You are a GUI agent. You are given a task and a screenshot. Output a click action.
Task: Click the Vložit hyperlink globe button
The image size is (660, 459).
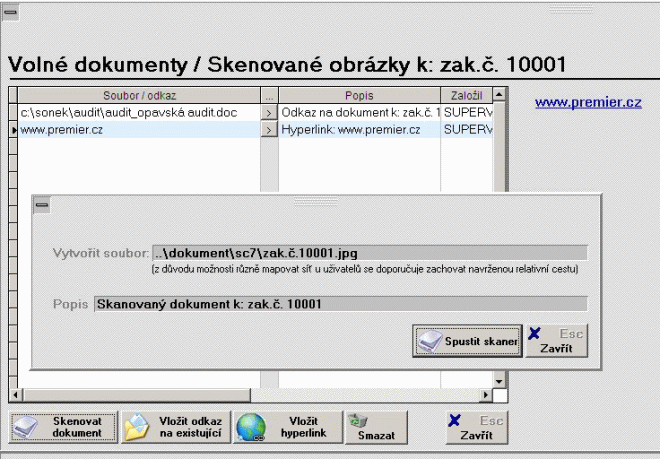click(288, 427)
